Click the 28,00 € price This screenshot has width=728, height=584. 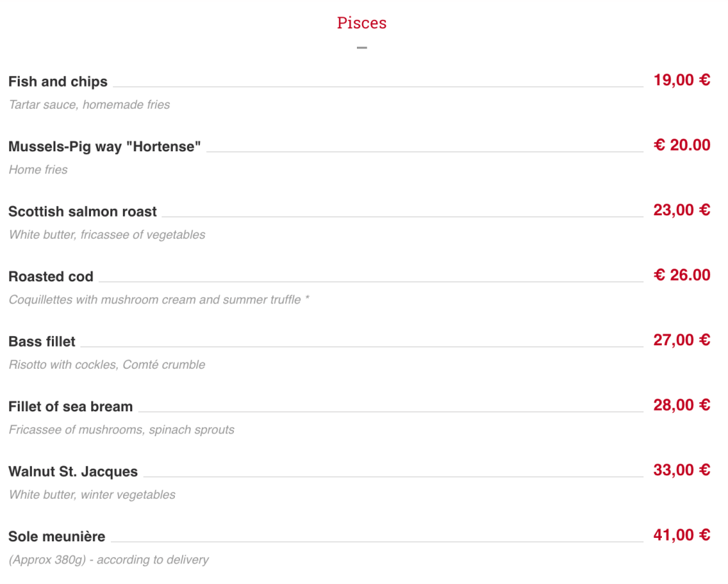point(682,405)
